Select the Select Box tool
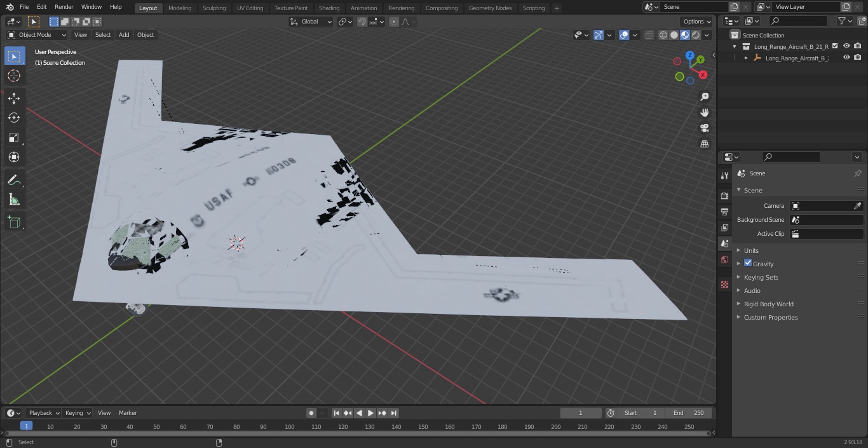The image size is (868, 448). click(x=14, y=56)
